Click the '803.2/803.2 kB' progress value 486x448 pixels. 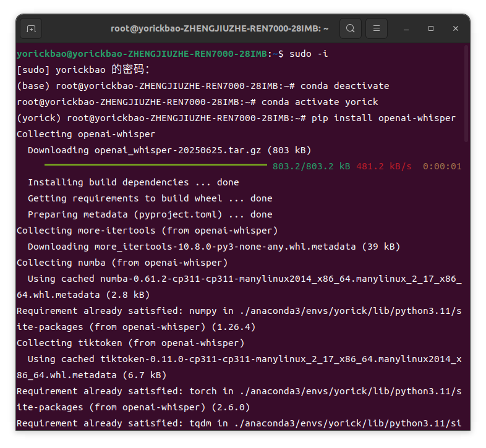[x=311, y=166]
